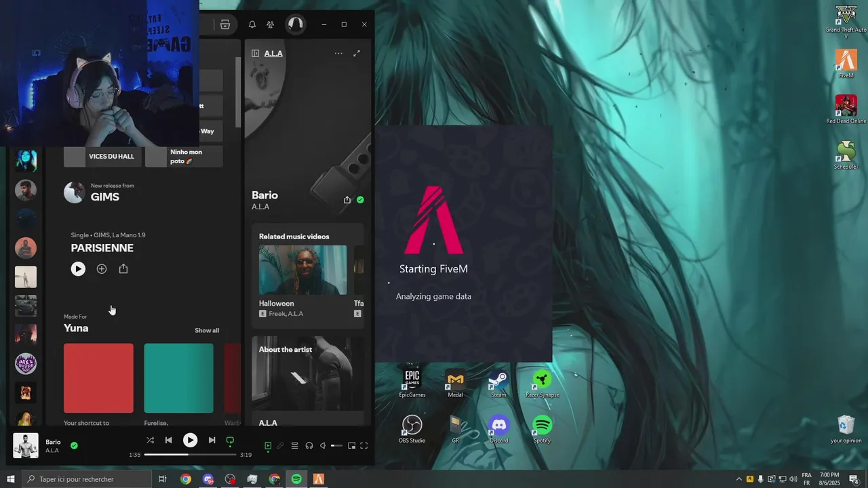Screen dimensions: 868x488
Task: Open the Ninho mon poto shortcut tile
Action: click(x=184, y=157)
